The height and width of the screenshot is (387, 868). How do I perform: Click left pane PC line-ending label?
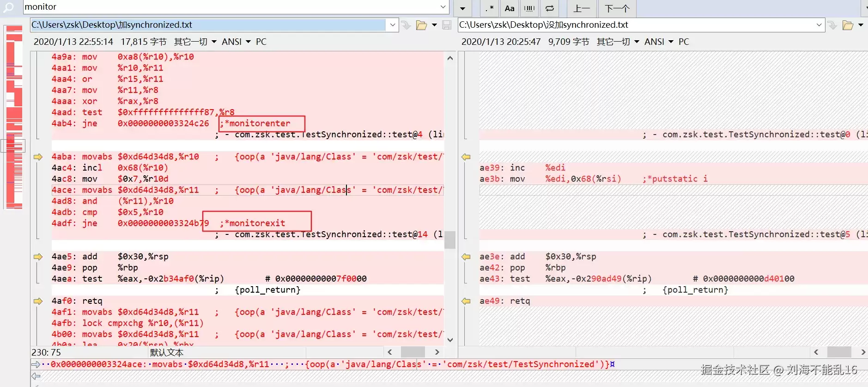[x=261, y=42]
